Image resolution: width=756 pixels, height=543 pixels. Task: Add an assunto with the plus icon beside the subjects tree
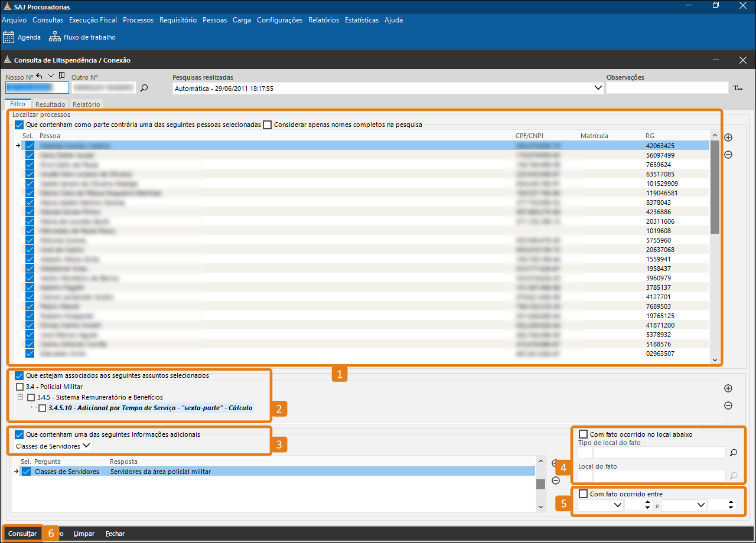click(728, 388)
